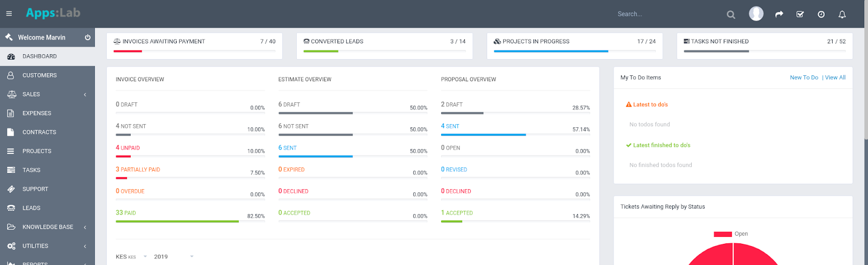Click the Converted Leads 3 / 14 count
The width and height of the screenshot is (868, 265).
(x=458, y=41)
